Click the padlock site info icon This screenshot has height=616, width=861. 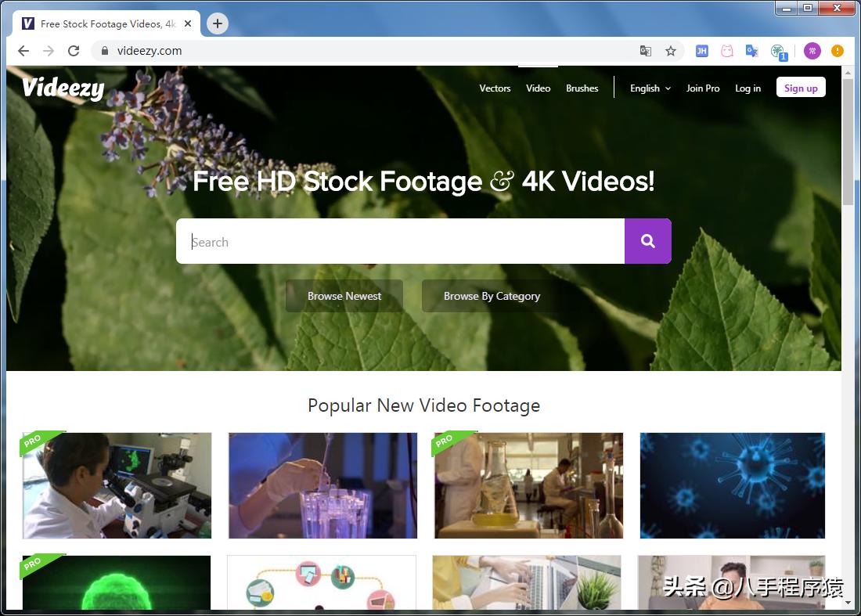pos(104,51)
